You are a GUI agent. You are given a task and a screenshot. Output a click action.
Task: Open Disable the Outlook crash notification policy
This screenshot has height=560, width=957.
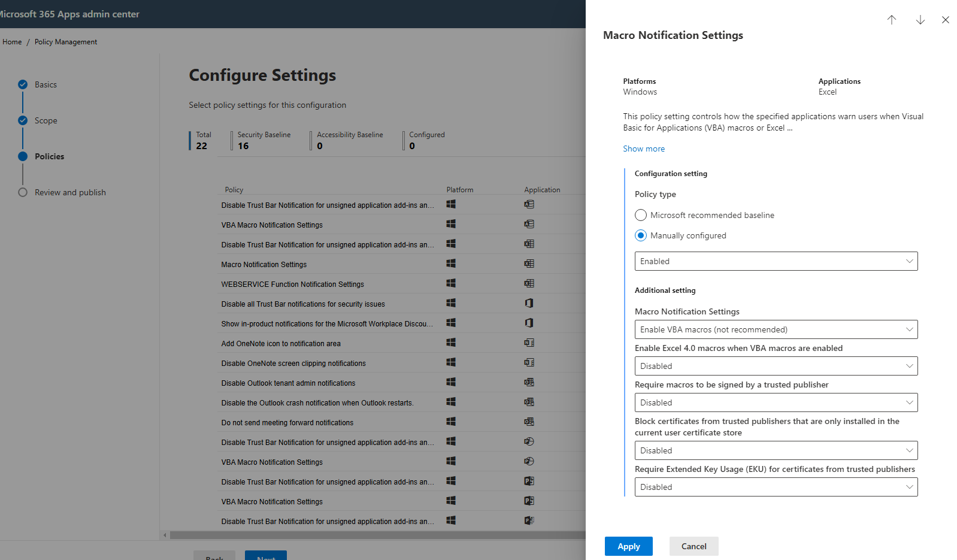point(317,402)
